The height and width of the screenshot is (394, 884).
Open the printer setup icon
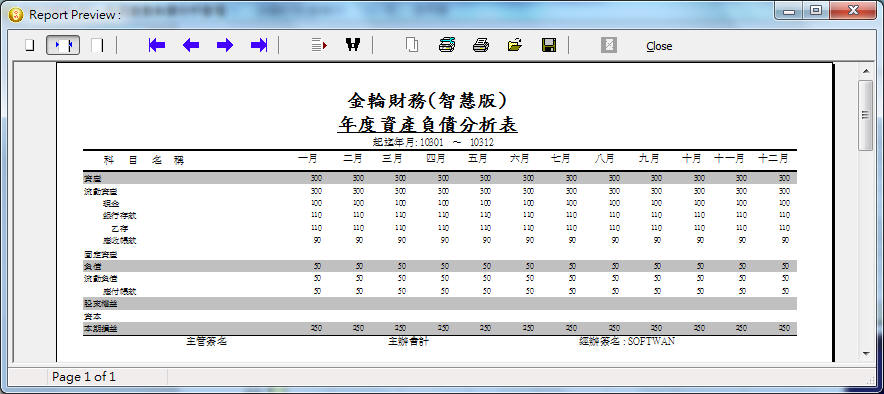pyautogui.click(x=447, y=46)
